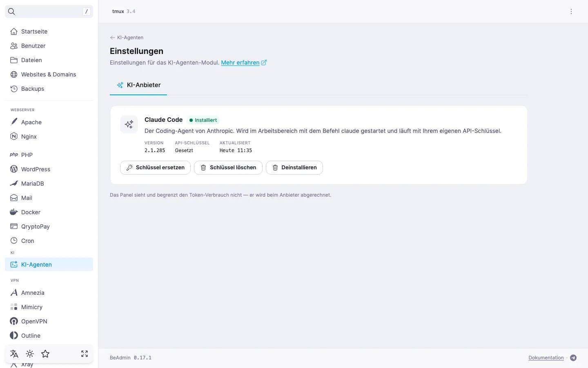Click the Heute 11:35 timestamp
The image size is (588, 368).
(236, 150)
